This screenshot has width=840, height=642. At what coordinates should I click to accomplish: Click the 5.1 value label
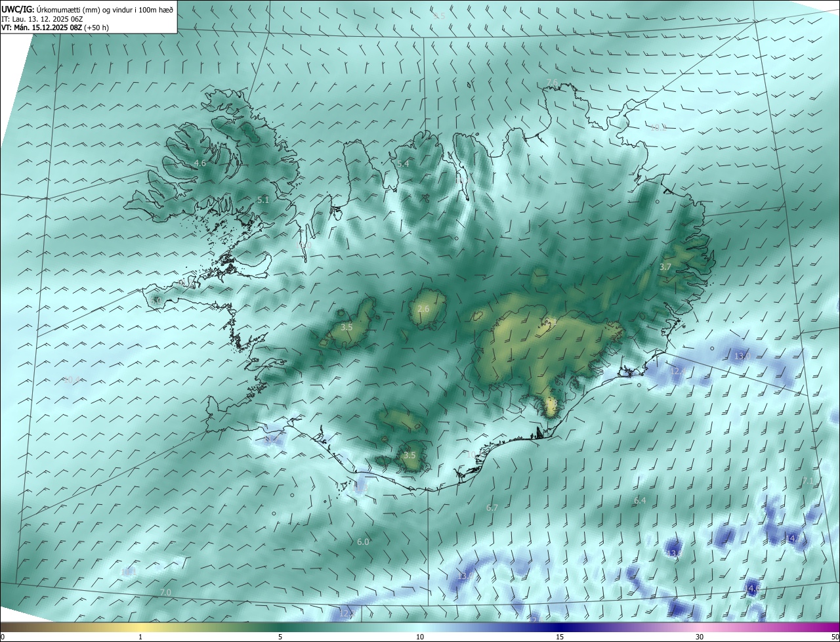pyautogui.click(x=263, y=200)
